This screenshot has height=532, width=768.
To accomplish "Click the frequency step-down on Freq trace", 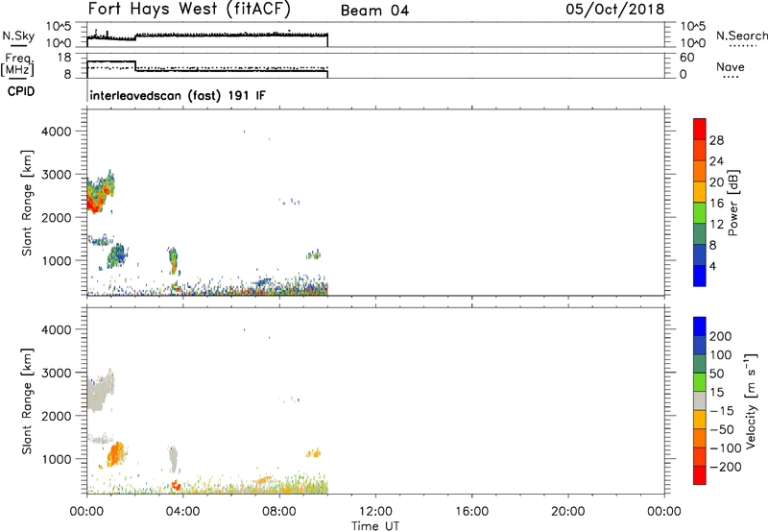I will 135,66.
